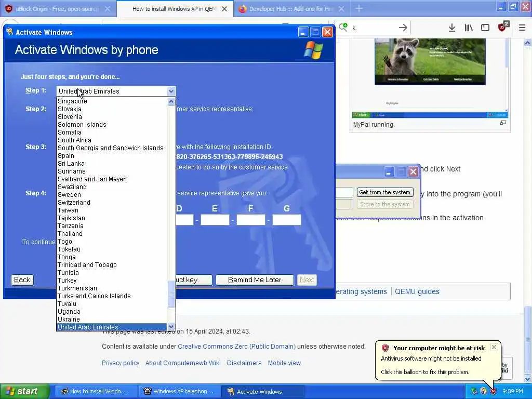Dismiss the security risk balloon
Screen dimensions: 532x399
[494, 347]
